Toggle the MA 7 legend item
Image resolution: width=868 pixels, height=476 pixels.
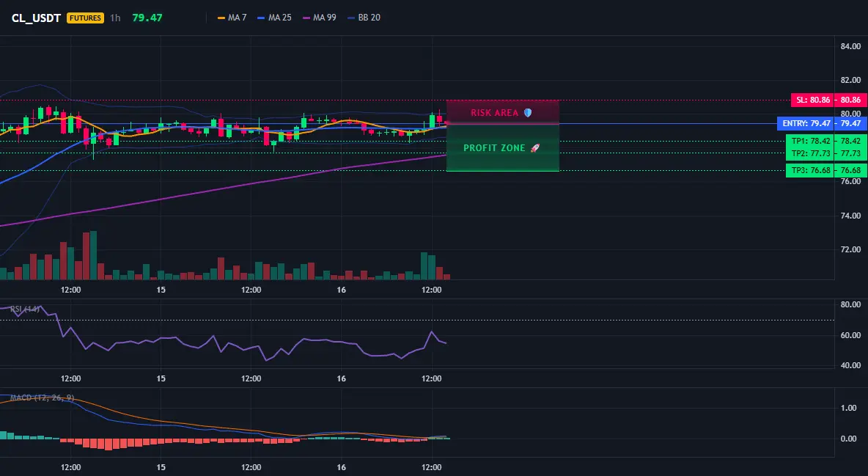tap(232, 18)
